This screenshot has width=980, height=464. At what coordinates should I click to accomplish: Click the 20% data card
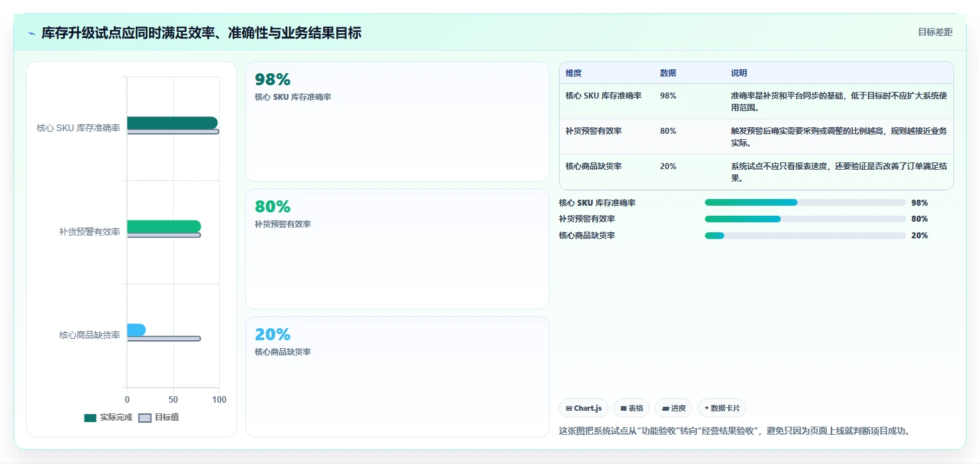(x=397, y=377)
